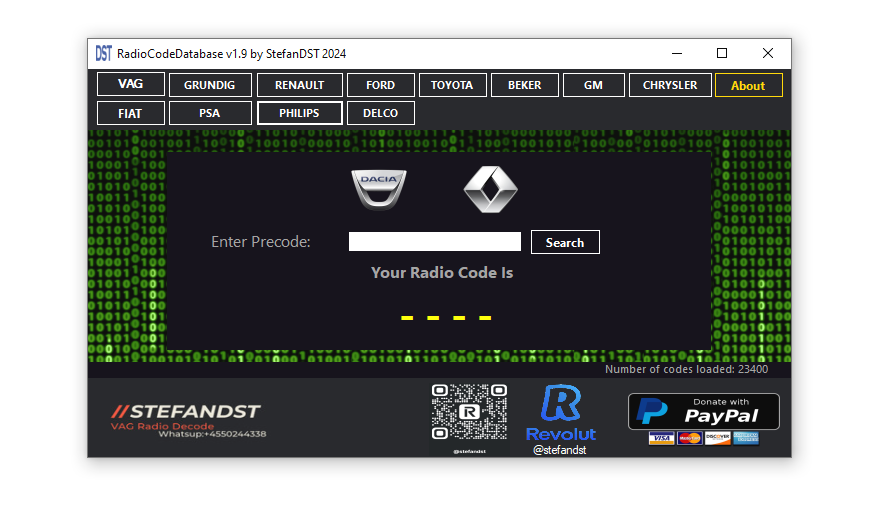Click the Discover card icon
Viewport: 883px width, 508px height.
click(x=717, y=438)
